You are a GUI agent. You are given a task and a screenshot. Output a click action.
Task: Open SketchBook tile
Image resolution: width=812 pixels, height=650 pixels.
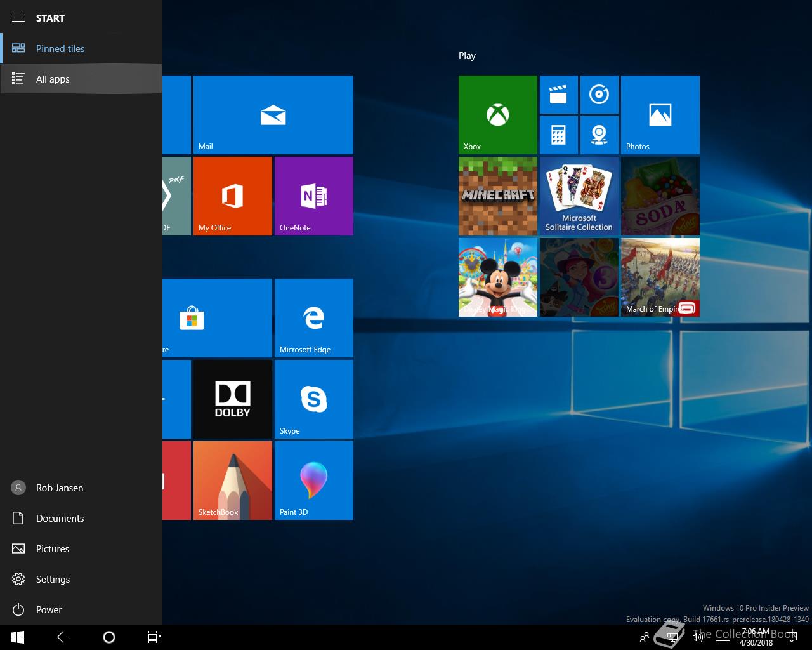[x=233, y=481]
